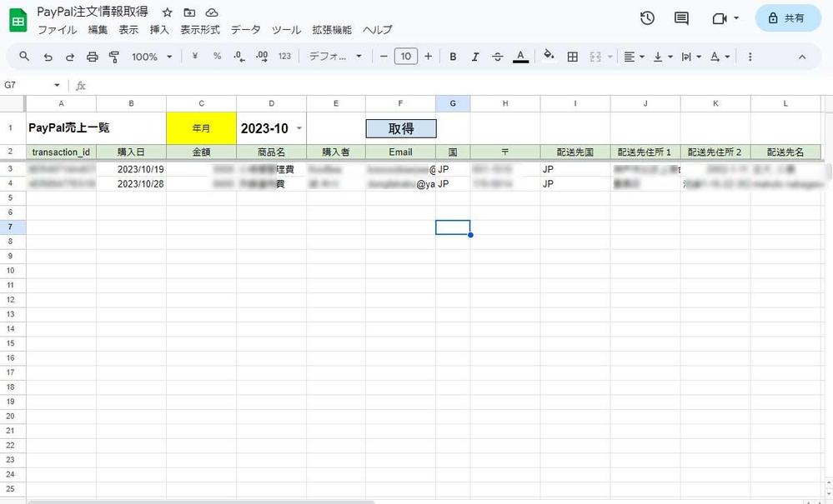Open the fill color picker

click(549, 56)
